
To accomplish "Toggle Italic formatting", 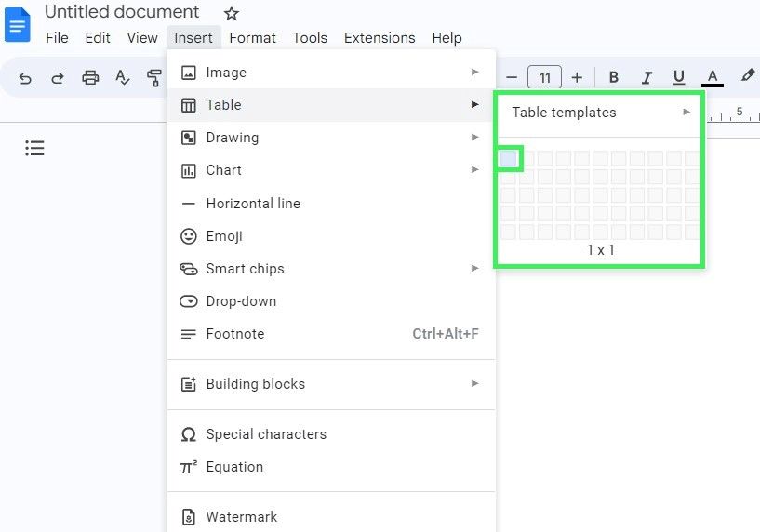I will [647, 77].
